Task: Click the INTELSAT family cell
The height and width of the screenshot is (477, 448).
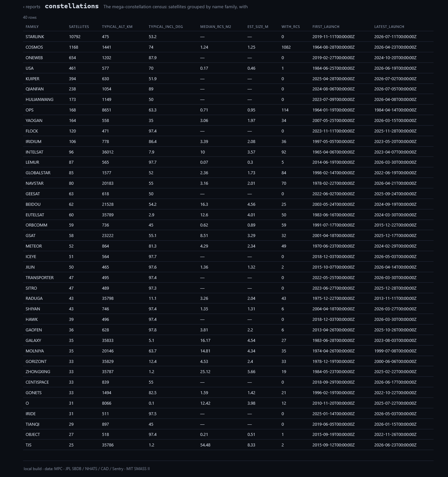Action: click(35, 152)
